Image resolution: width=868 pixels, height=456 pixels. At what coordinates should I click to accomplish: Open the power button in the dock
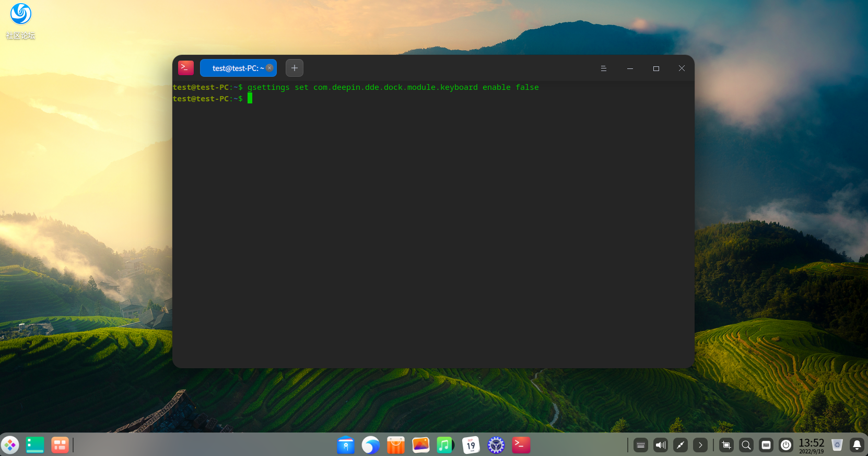(786, 445)
